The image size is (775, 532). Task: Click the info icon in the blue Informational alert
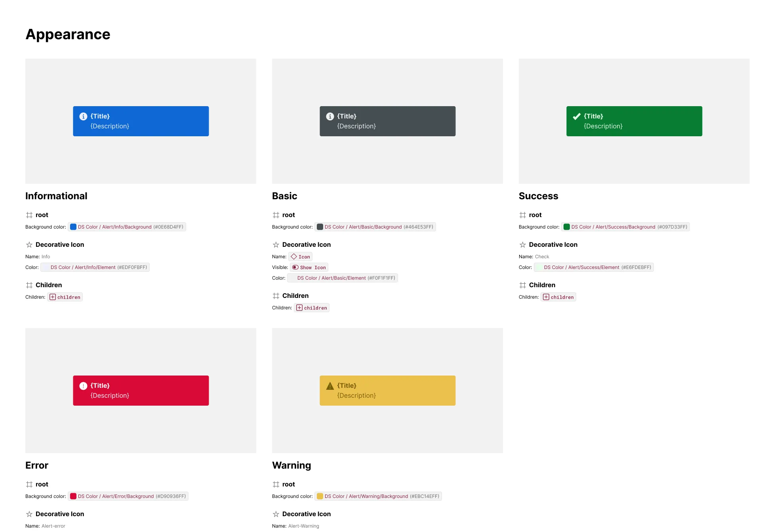pyautogui.click(x=83, y=116)
